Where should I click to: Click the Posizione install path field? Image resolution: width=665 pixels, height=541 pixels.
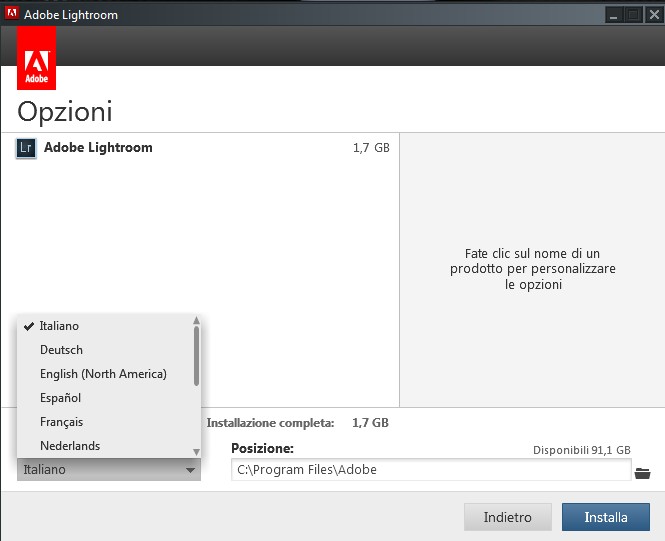[x=431, y=470]
